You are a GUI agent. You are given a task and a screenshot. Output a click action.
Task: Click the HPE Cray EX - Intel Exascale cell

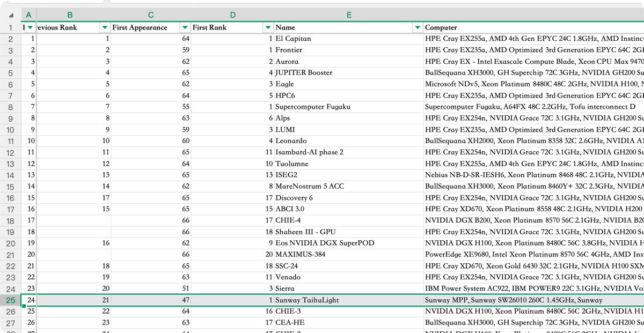[x=533, y=61]
